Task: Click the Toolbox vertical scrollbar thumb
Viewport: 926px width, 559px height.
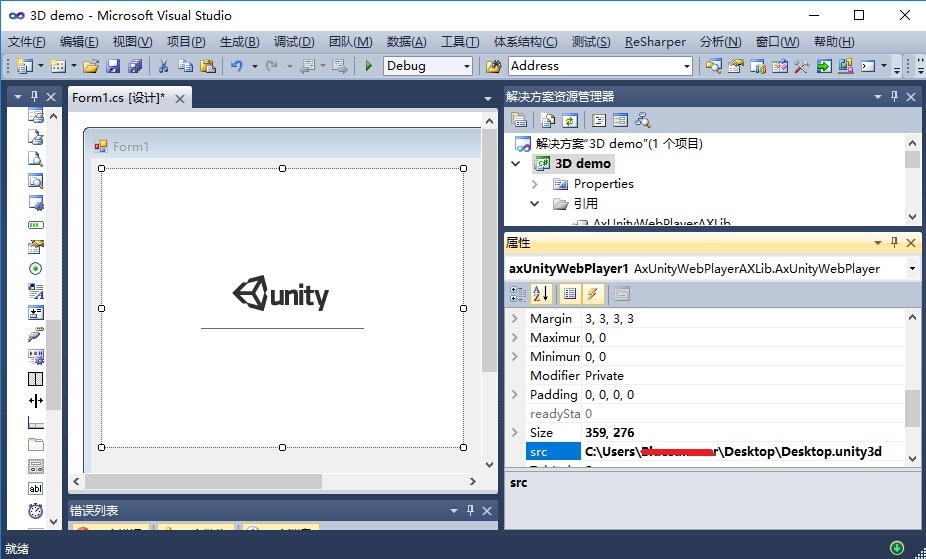Action: tap(54, 364)
